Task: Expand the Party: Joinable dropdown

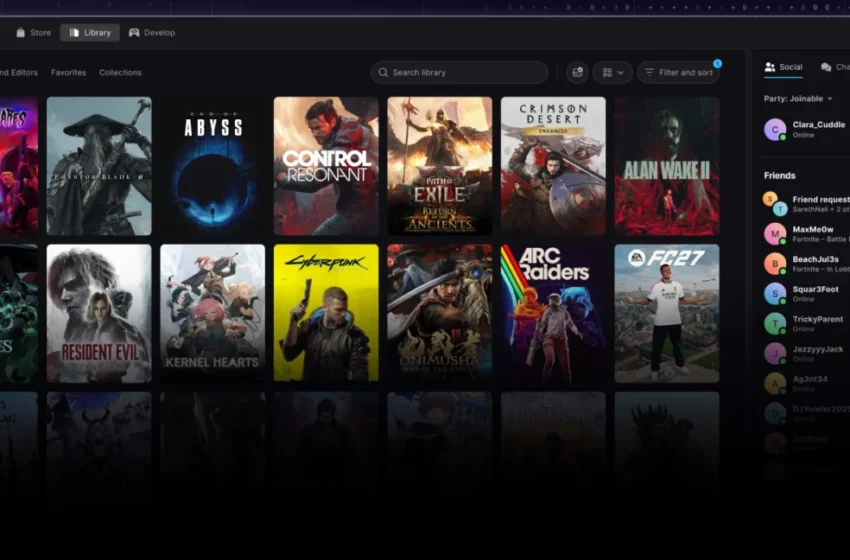Action: (x=797, y=99)
